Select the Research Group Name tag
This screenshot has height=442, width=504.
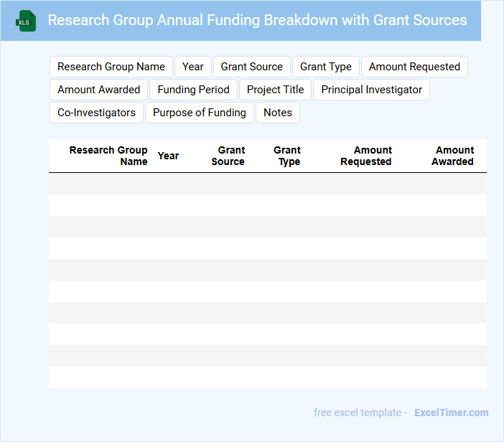tap(111, 67)
